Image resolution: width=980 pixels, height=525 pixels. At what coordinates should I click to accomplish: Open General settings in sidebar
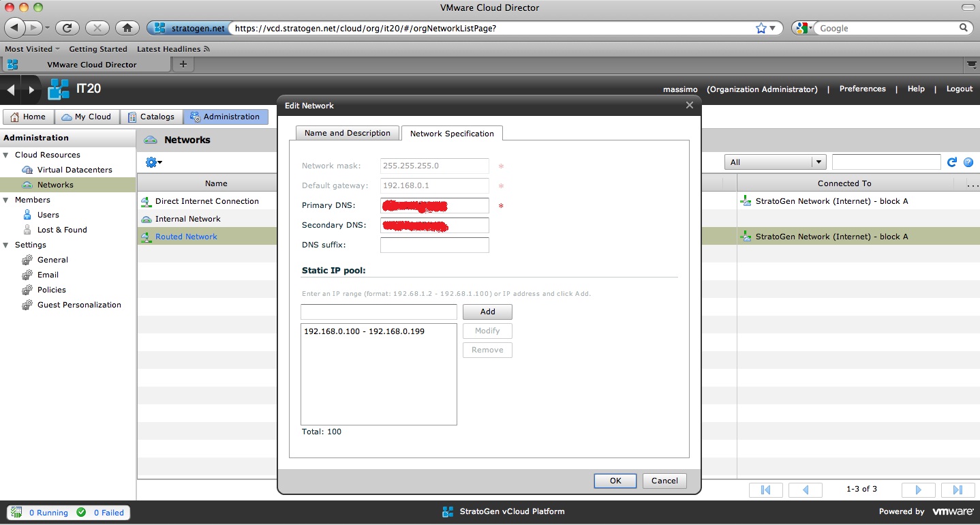click(52, 260)
